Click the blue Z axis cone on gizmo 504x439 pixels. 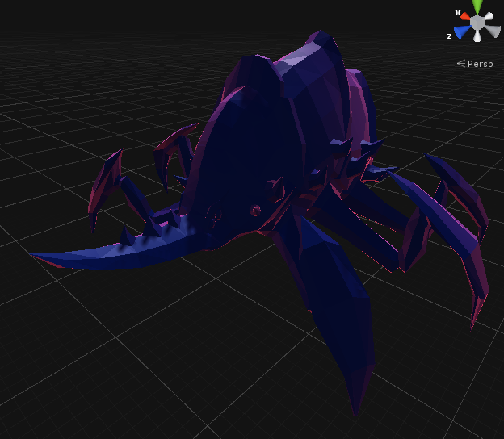461,31
